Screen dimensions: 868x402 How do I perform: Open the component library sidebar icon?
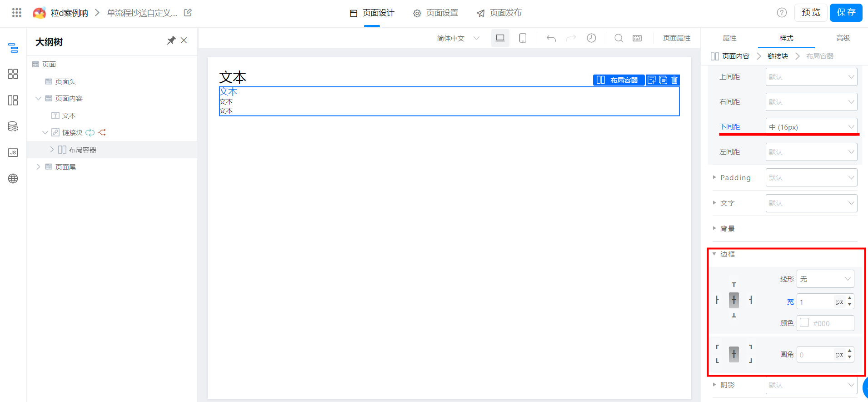[13, 74]
